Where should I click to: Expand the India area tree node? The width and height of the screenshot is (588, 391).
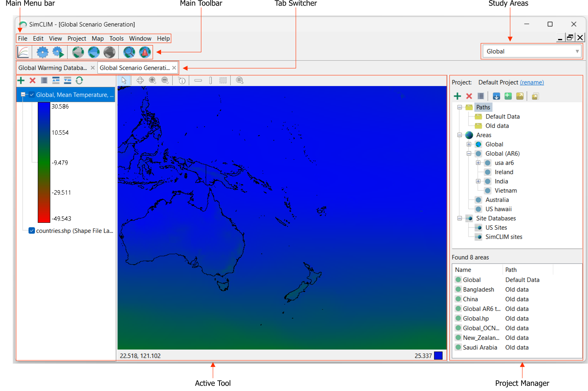pyautogui.click(x=478, y=181)
